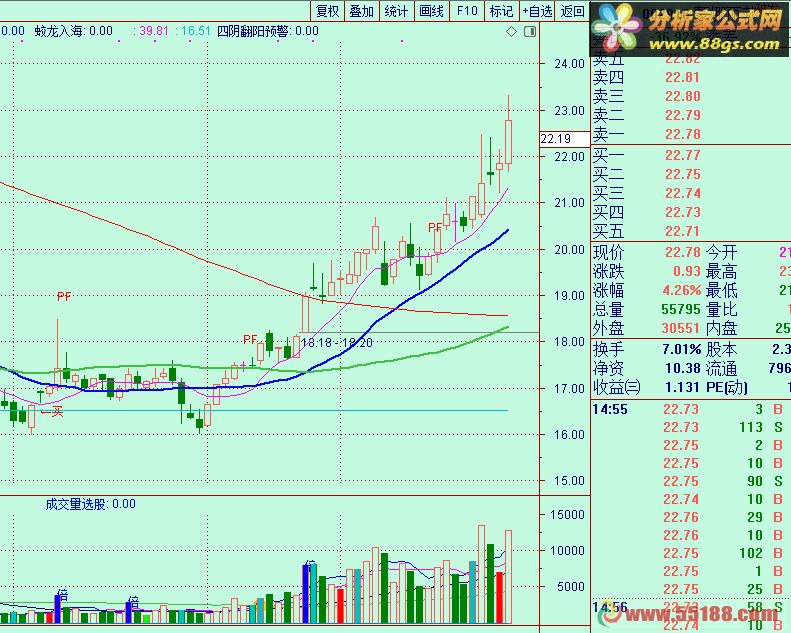Viewport: 791px width, 633px height.
Task: Select the tick trade with volume 90 S
Action: (x=690, y=482)
